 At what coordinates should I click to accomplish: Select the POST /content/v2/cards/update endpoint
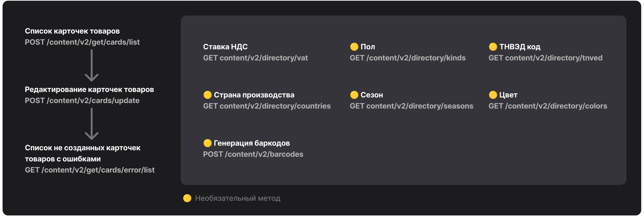pyautogui.click(x=82, y=100)
